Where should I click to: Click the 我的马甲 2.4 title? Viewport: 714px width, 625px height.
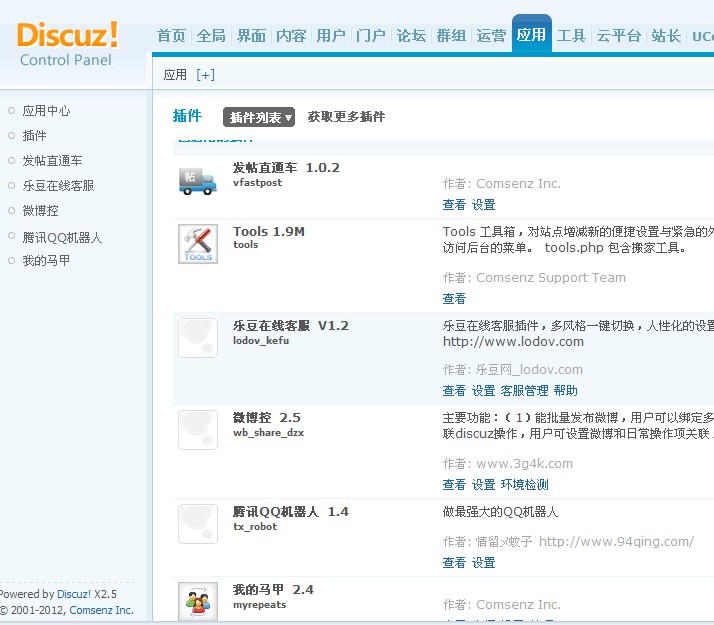(x=273, y=590)
